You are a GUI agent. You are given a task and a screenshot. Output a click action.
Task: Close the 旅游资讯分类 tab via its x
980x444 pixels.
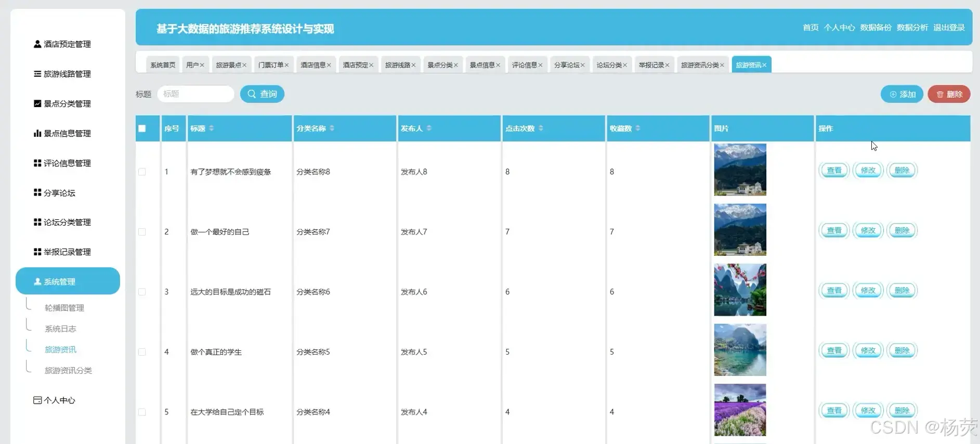(x=722, y=65)
